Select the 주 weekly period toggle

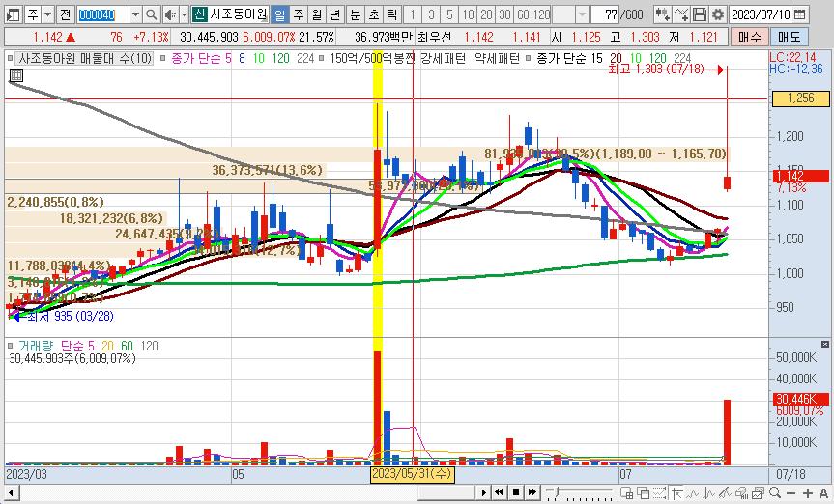point(299,14)
